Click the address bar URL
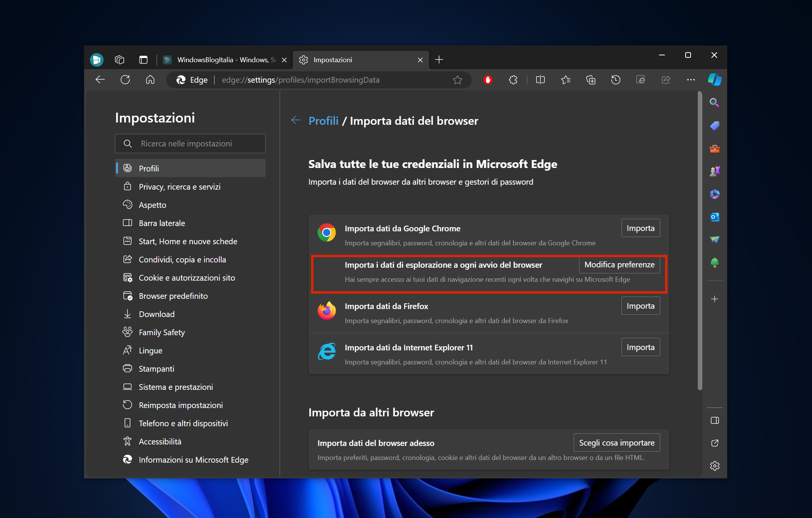The height and width of the screenshot is (518, 812). (301, 80)
